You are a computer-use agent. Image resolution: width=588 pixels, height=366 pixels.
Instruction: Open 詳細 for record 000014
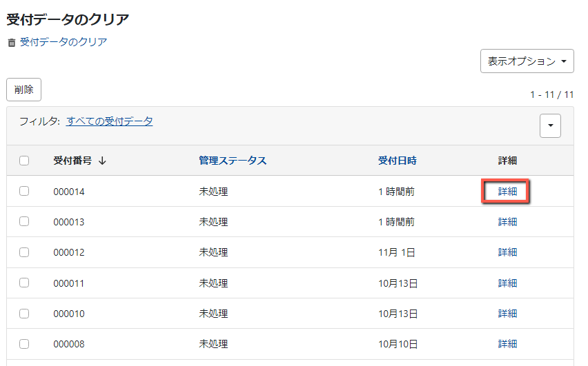pos(507,192)
